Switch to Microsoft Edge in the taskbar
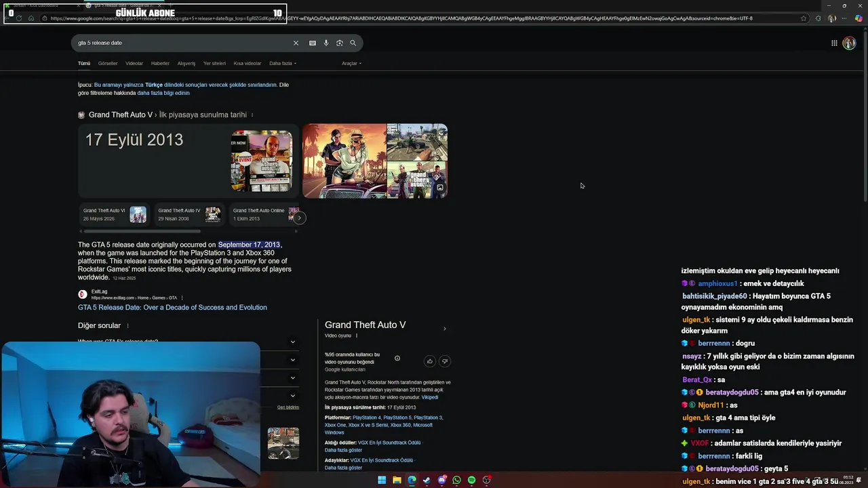 (x=412, y=480)
